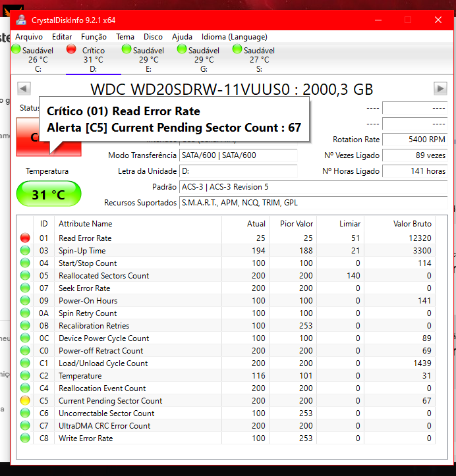Image resolution: width=456 pixels, height=476 pixels.
Task: Open the Ajuda menu
Action: tap(182, 37)
